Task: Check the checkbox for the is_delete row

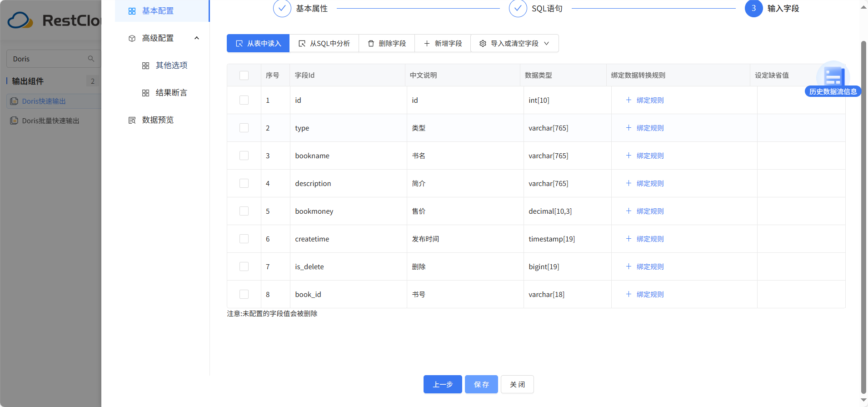Action: 244,266
